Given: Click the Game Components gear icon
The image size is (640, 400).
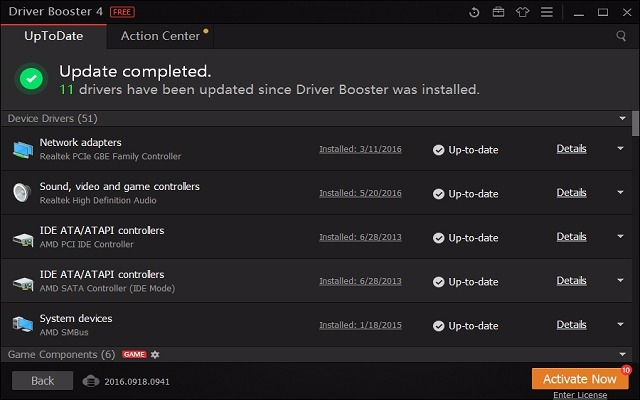Looking at the screenshot, I should (x=155, y=355).
